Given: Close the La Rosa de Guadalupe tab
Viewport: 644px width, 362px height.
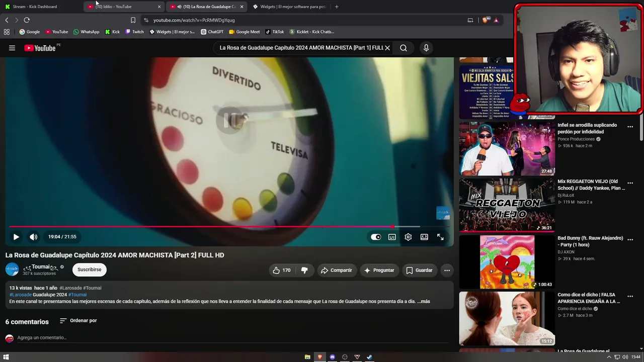Looking at the screenshot, I should point(242,7).
